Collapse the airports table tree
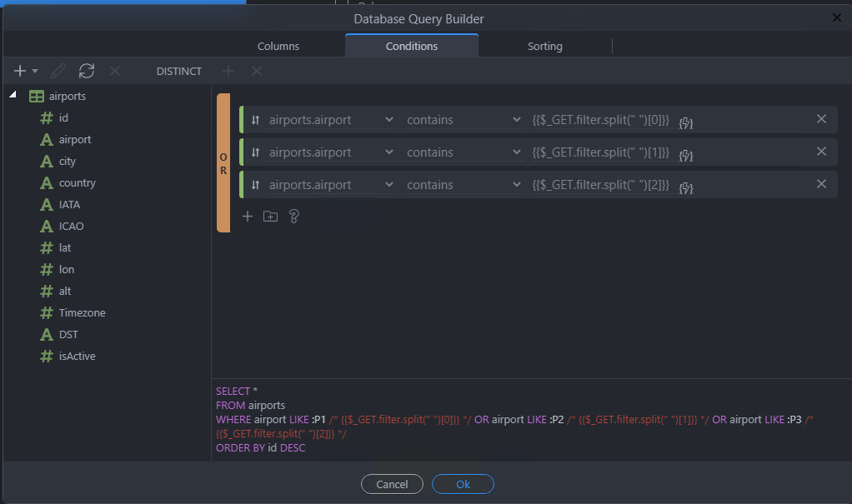Image resolution: width=852 pixels, height=504 pixels. click(x=13, y=96)
